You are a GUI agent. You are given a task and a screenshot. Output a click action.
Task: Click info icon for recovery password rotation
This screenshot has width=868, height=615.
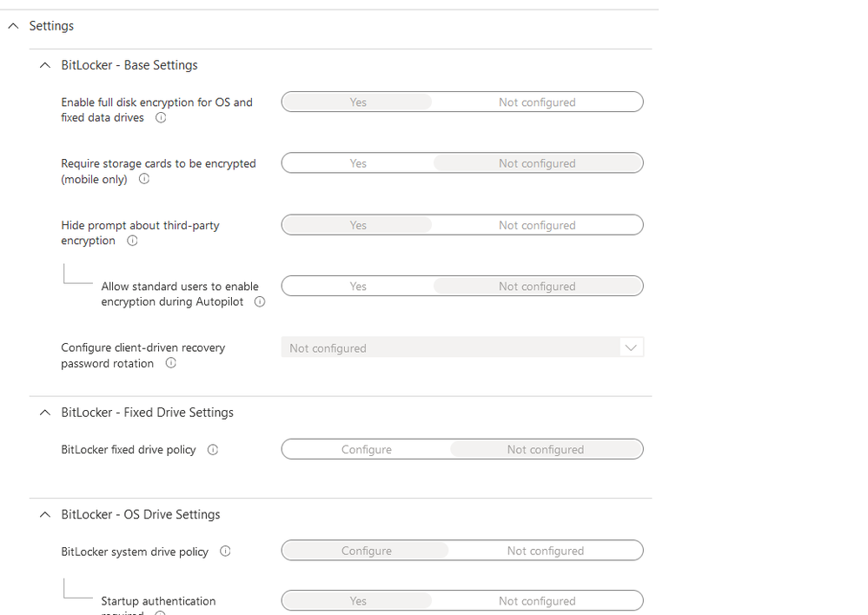pyautogui.click(x=170, y=363)
